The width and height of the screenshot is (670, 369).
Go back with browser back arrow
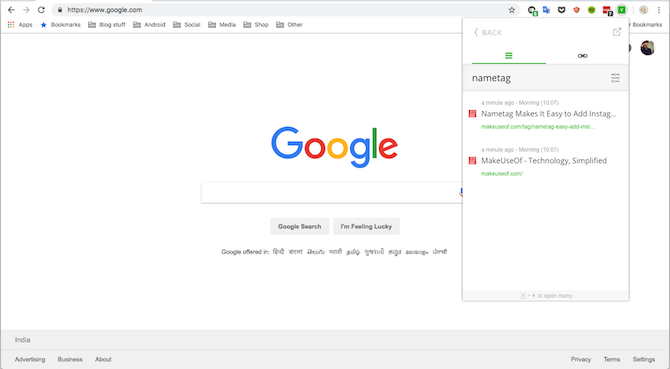pos(11,10)
